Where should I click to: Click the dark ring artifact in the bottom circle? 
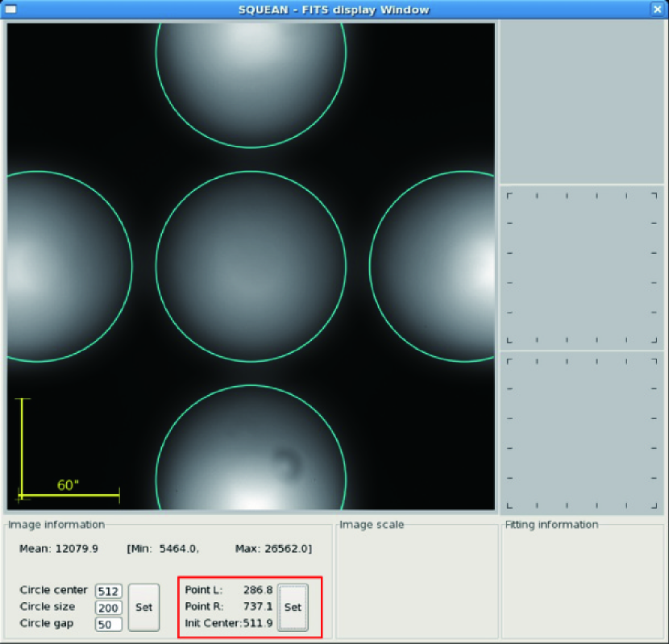[286, 463]
